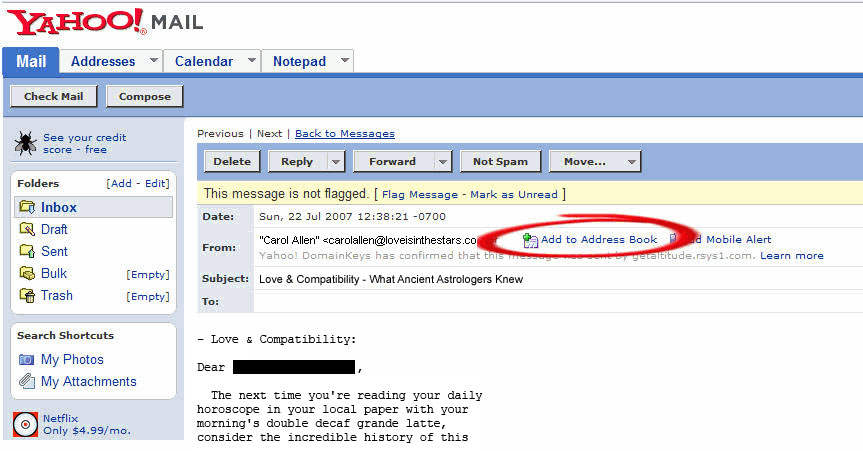
Task: Click the Bulk folder icon
Action: coord(27,273)
